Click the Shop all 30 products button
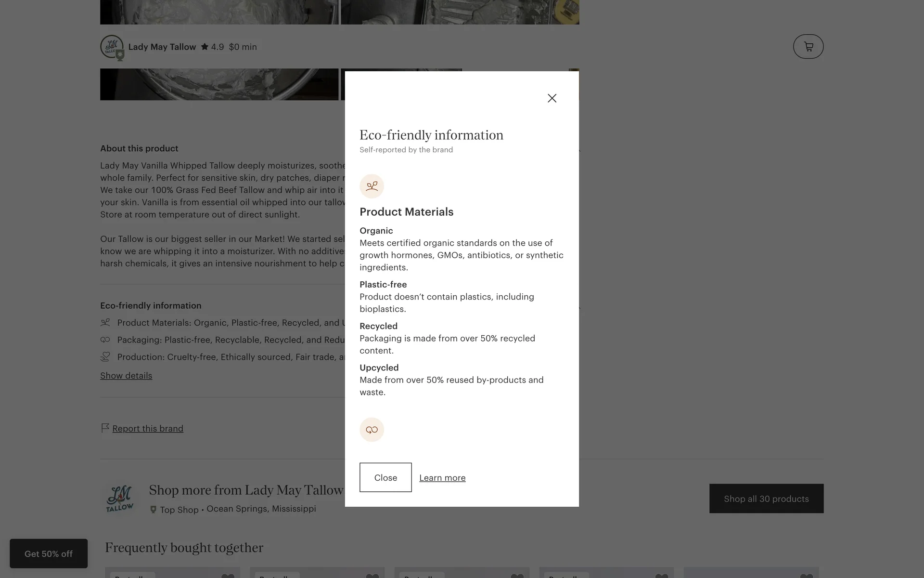This screenshot has width=924, height=578. click(766, 499)
